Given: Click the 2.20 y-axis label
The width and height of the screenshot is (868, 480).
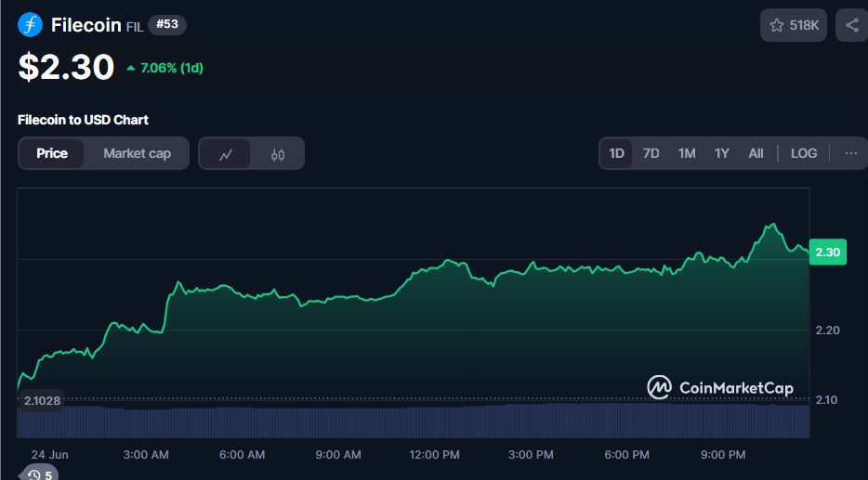Looking at the screenshot, I should tap(828, 331).
